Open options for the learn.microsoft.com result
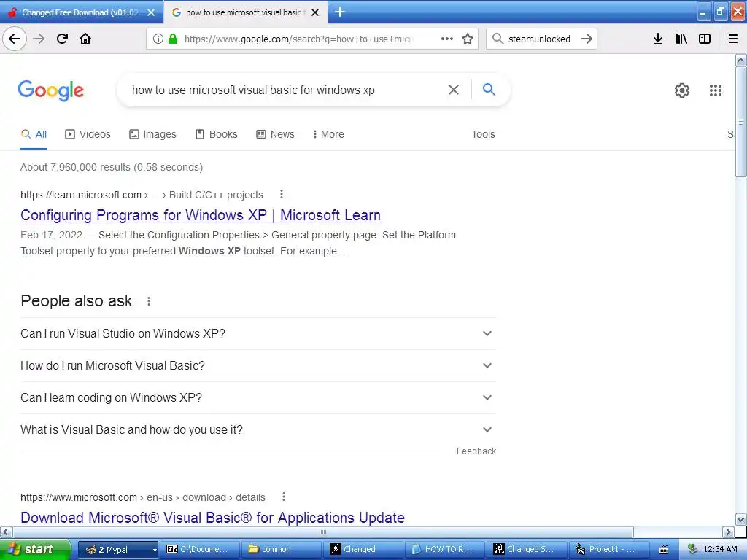Screen dimensions: 747x560 [x=282, y=194]
